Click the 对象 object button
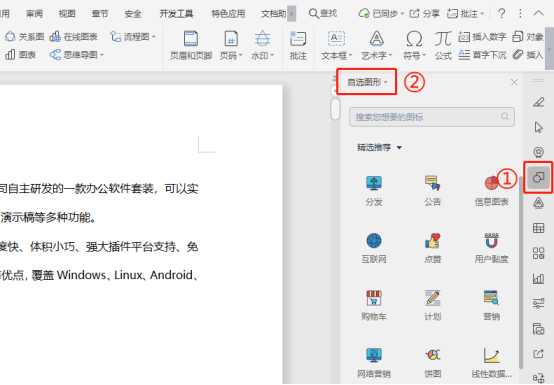Viewport: 554px width, 385px height. (x=528, y=37)
